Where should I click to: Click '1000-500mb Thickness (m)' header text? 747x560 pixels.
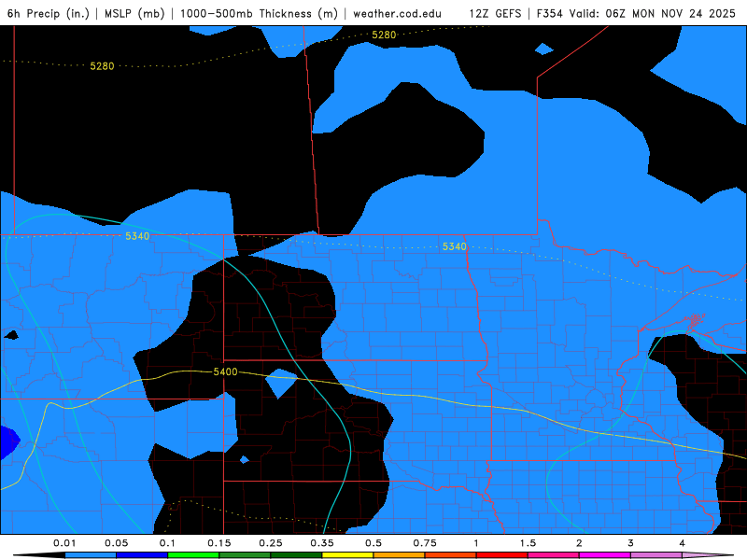pos(259,13)
